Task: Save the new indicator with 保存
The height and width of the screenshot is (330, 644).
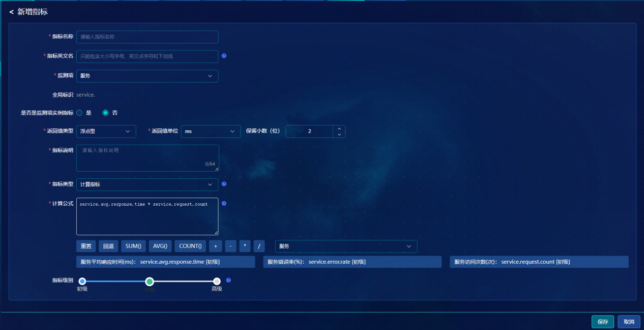Action: 603,322
